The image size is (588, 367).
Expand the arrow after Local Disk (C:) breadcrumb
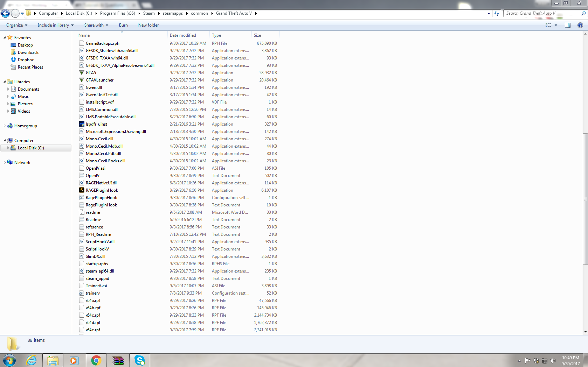click(x=96, y=13)
